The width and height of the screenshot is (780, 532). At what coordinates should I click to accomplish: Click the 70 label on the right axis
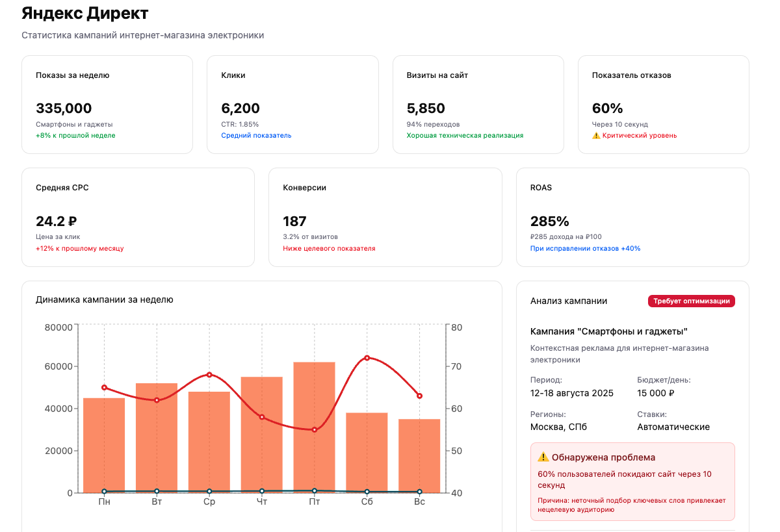click(x=456, y=366)
